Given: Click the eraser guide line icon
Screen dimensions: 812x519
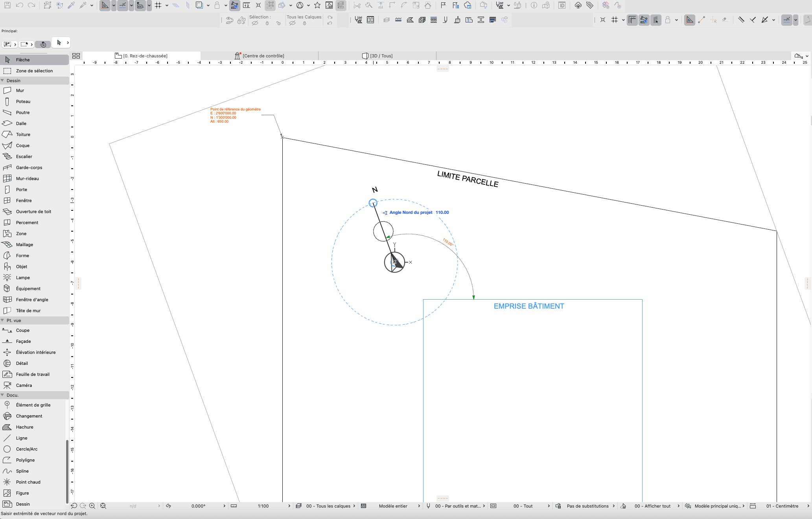Looking at the screenshot, I should [x=725, y=20].
